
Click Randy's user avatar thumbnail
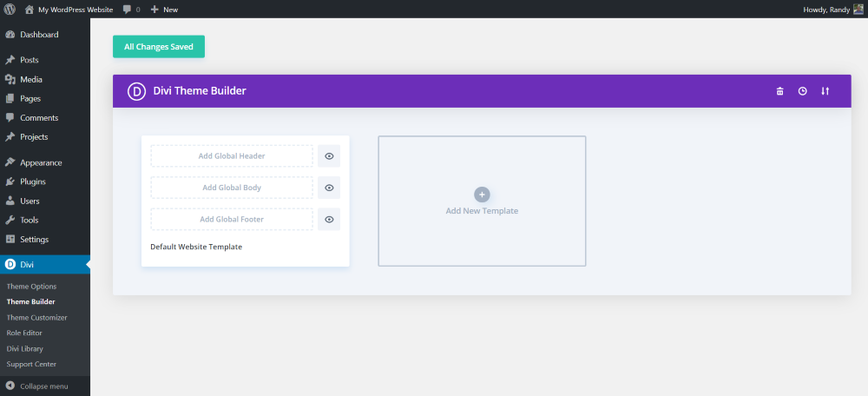(858, 10)
